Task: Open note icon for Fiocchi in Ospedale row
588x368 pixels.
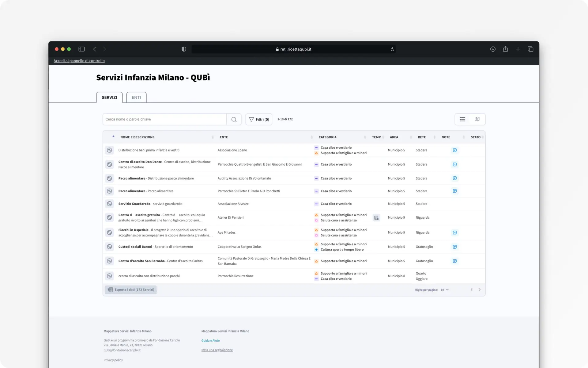Action: [x=455, y=232]
